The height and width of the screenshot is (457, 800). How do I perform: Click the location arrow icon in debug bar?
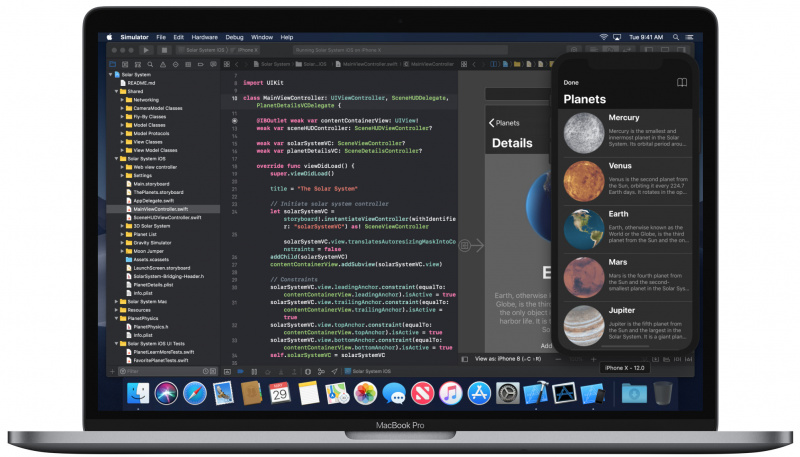point(334,371)
